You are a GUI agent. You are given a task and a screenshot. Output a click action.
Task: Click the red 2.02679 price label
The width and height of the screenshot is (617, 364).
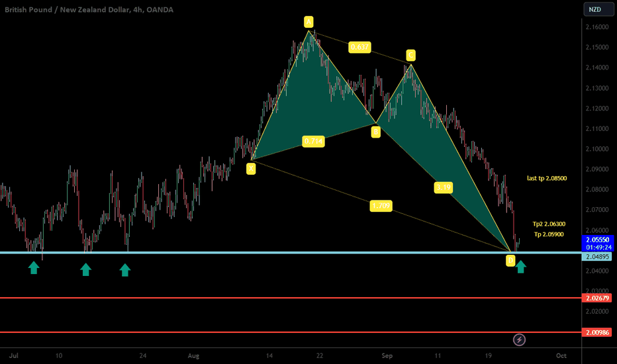click(596, 298)
